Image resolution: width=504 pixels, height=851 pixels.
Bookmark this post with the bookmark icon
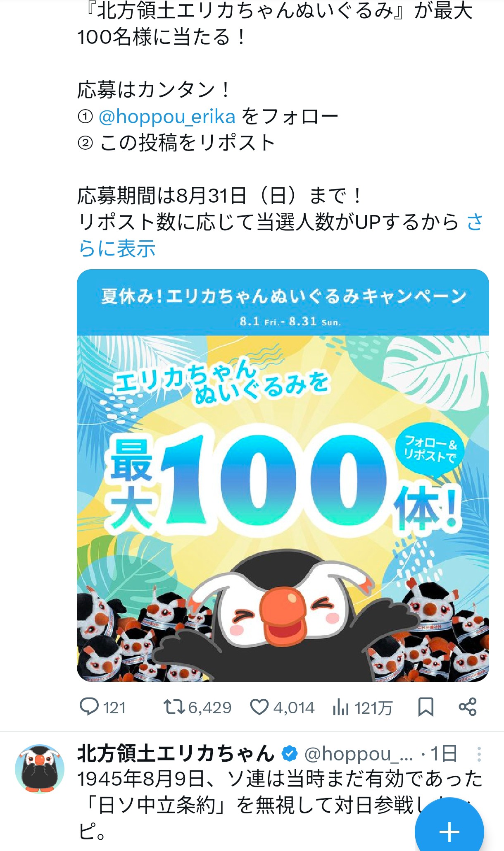coord(426,707)
